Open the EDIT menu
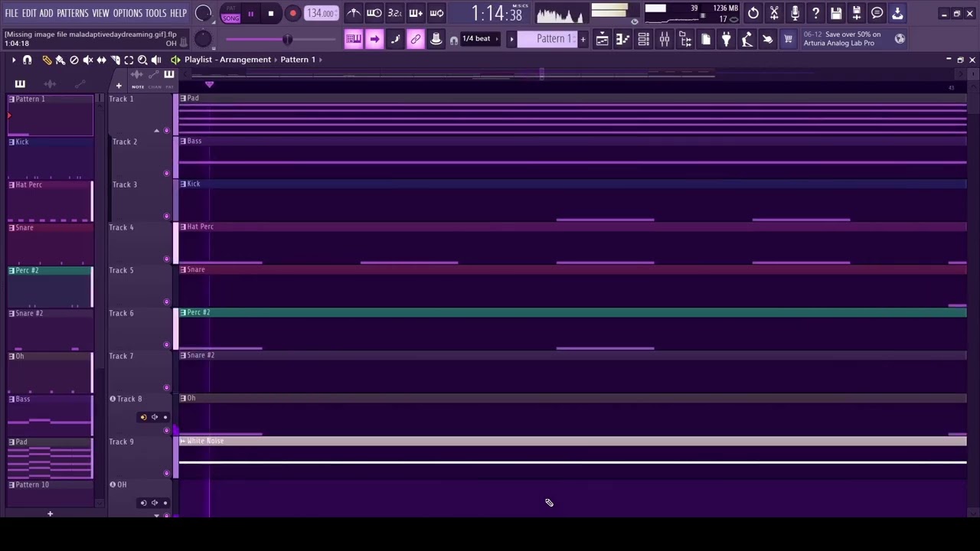 pyautogui.click(x=29, y=13)
